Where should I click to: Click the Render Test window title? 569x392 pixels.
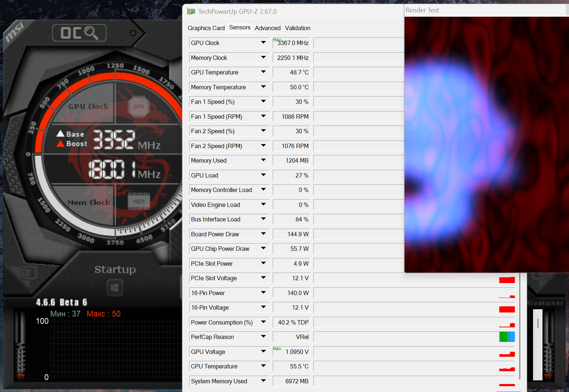tap(422, 10)
